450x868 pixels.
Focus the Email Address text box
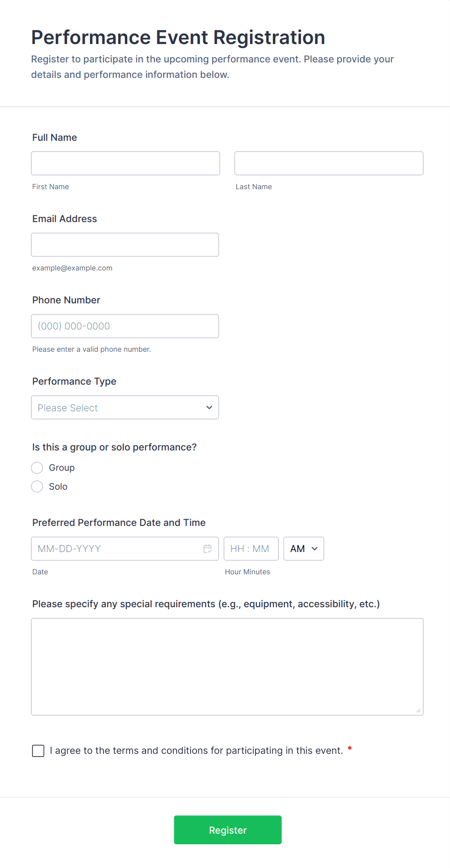click(x=125, y=245)
